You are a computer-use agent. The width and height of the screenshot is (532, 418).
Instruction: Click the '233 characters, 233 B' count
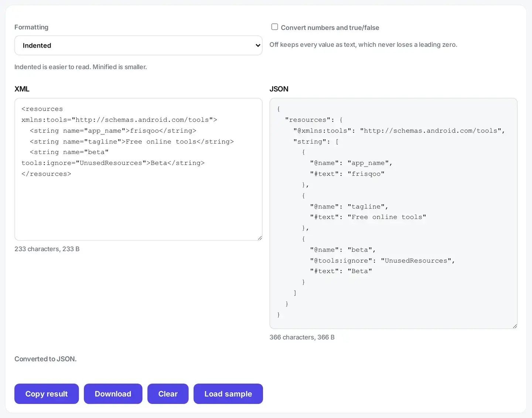click(47, 249)
